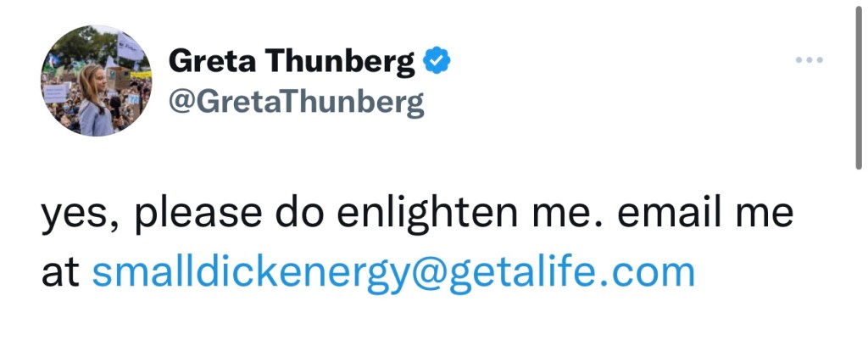Click the word "yes," starting the tweet

pos(79,215)
